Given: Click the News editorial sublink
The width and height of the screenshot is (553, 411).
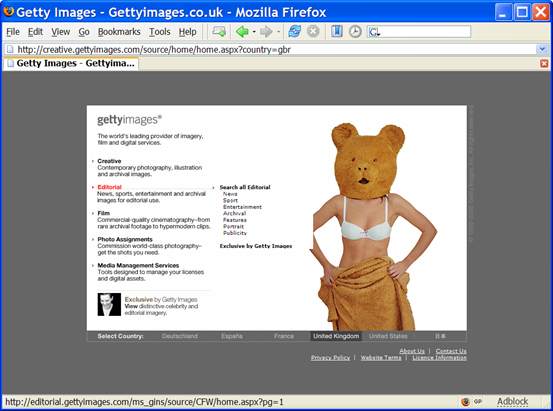Looking at the screenshot, I should [230, 194].
